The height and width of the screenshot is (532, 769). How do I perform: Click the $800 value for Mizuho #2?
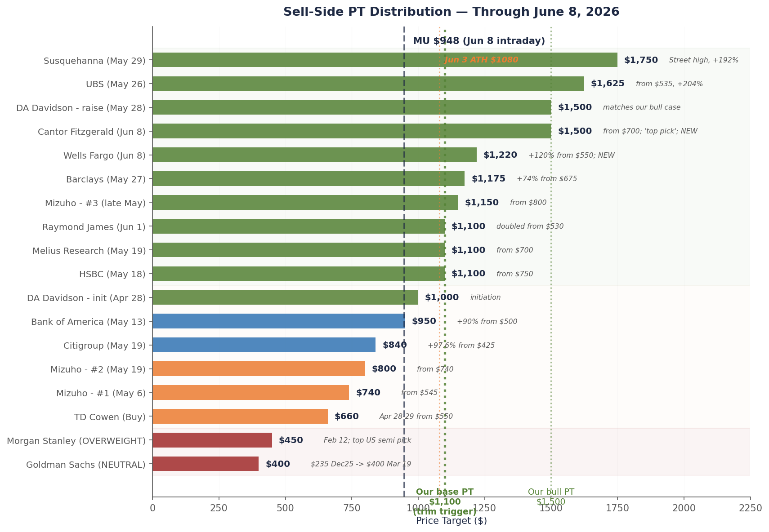pos(384,369)
